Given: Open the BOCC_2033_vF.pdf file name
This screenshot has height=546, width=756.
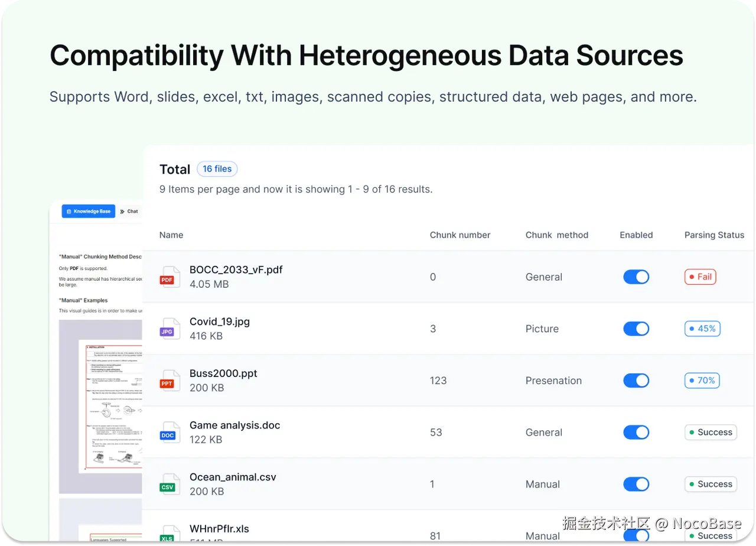Looking at the screenshot, I should coord(236,269).
